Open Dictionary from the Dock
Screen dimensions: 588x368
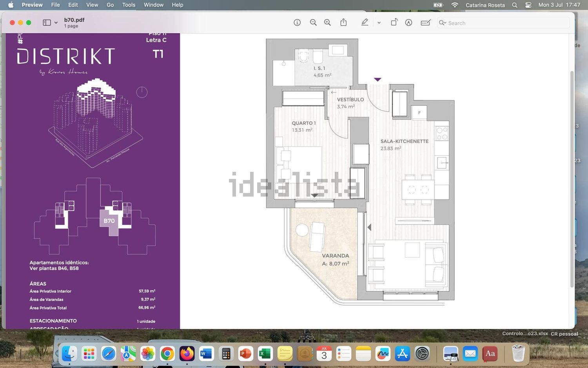pyautogui.click(x=490, y=353)
